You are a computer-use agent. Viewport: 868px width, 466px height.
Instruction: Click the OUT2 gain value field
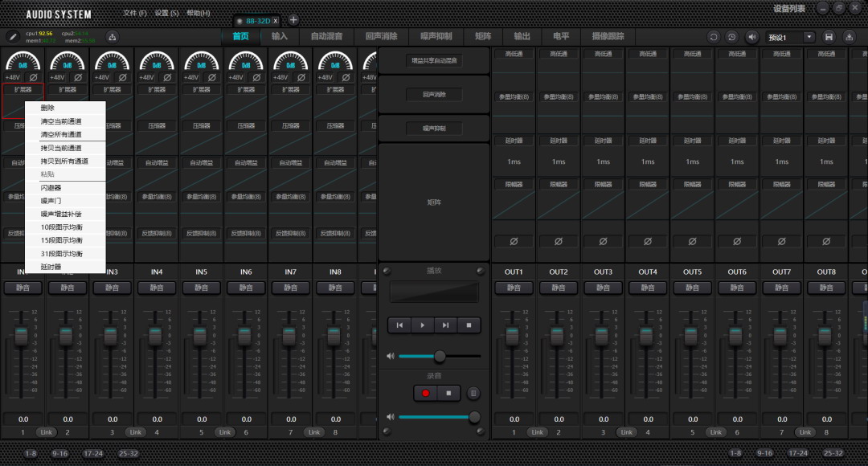[559, 419]
